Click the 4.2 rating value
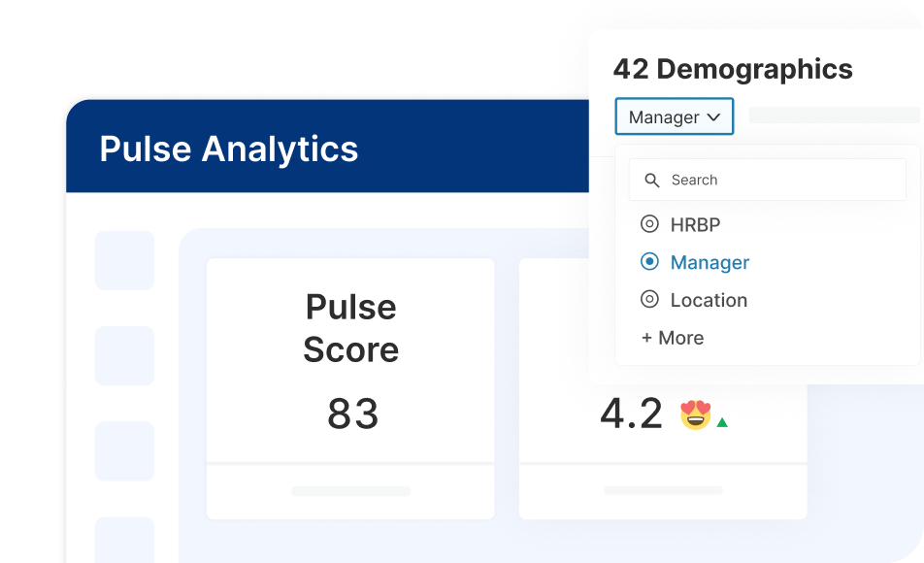 (631, 414)
